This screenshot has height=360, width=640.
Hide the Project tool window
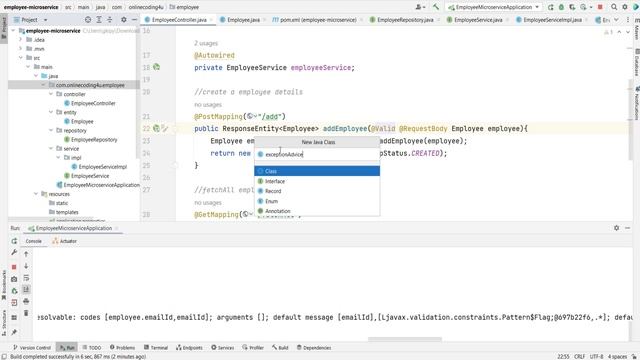[x=134, y=20]
